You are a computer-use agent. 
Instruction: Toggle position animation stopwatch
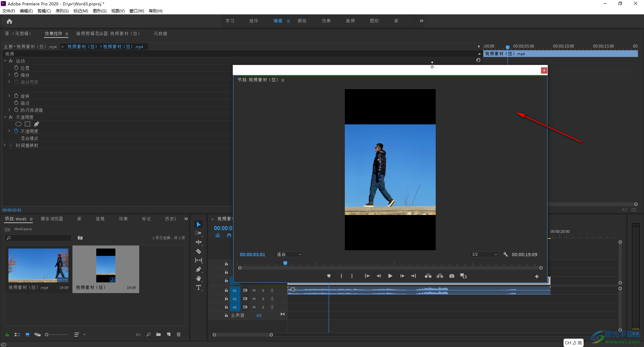tap(16, 68)
